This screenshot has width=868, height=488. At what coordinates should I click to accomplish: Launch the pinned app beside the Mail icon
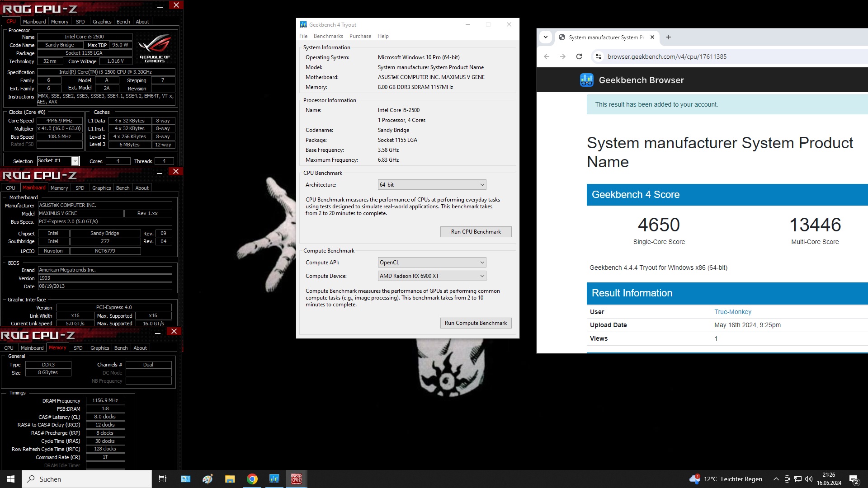208,479
